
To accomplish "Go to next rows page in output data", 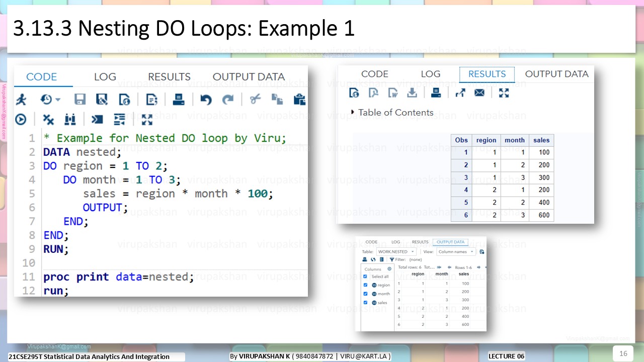I will pos(478,267).
